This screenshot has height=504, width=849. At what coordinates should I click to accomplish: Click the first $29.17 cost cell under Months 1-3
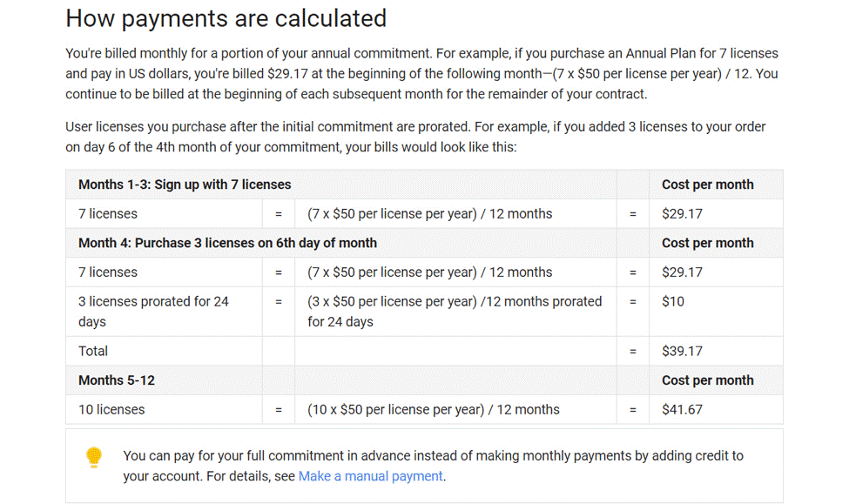point(716,214)
